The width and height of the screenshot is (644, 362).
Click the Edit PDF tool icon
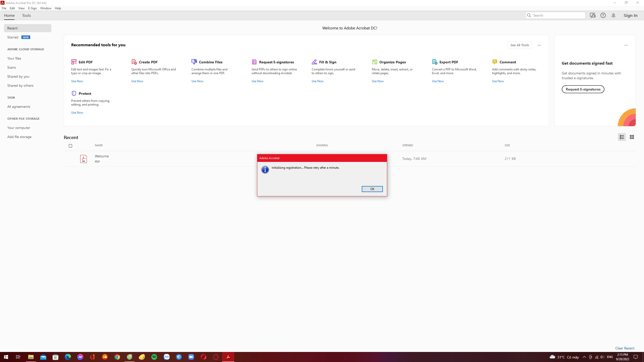74,62
